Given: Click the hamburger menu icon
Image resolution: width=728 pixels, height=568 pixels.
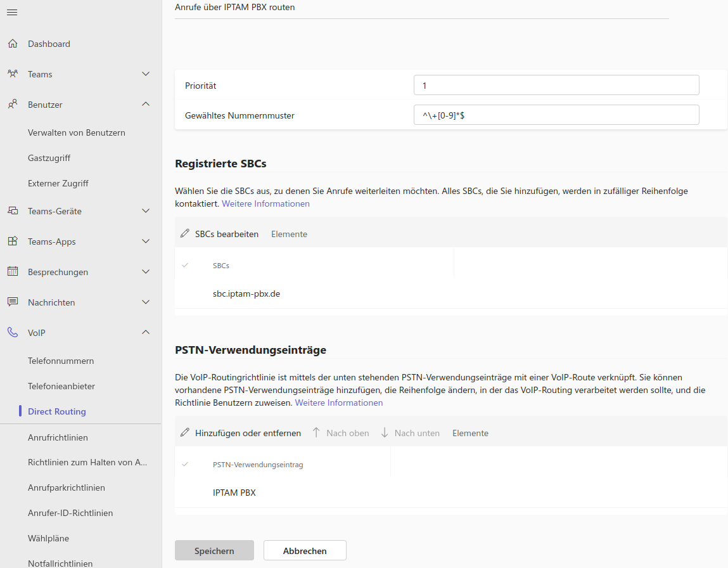Looking at the screenshot, I should pos(12,13).
